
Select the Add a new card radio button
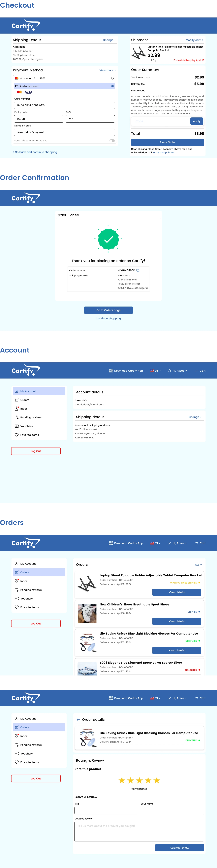[112, 86]
